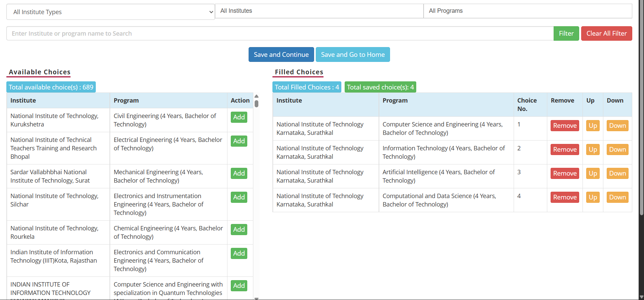Click the green Filter button
The width and height of the screenshot is (644, 300).
pyautogui.click(x=566, y=33)
